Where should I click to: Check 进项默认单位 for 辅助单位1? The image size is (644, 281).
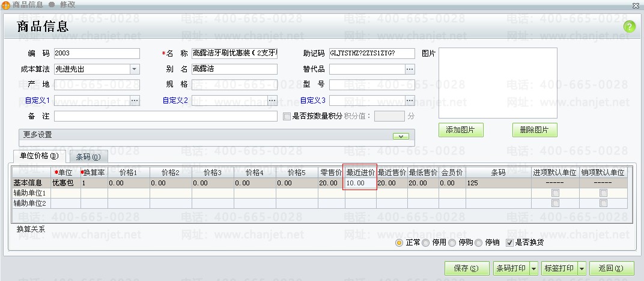(555, 193)
